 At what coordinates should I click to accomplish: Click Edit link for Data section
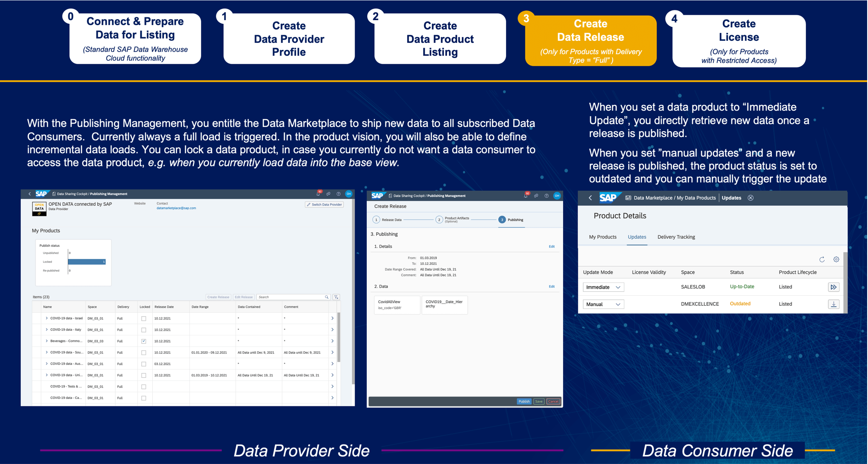(551, 287)
